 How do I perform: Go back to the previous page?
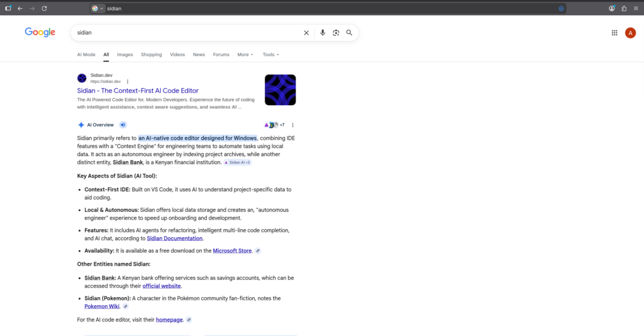20,8
